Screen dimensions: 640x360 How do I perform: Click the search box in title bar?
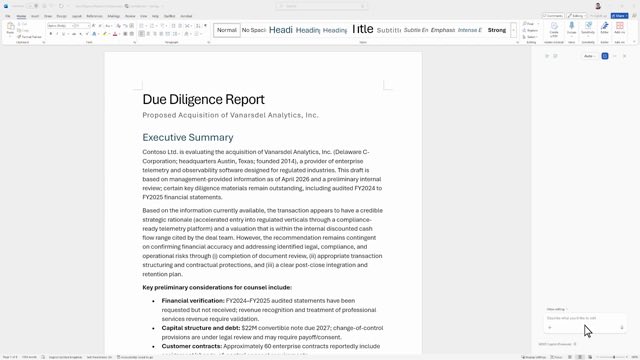pos(322,6)
